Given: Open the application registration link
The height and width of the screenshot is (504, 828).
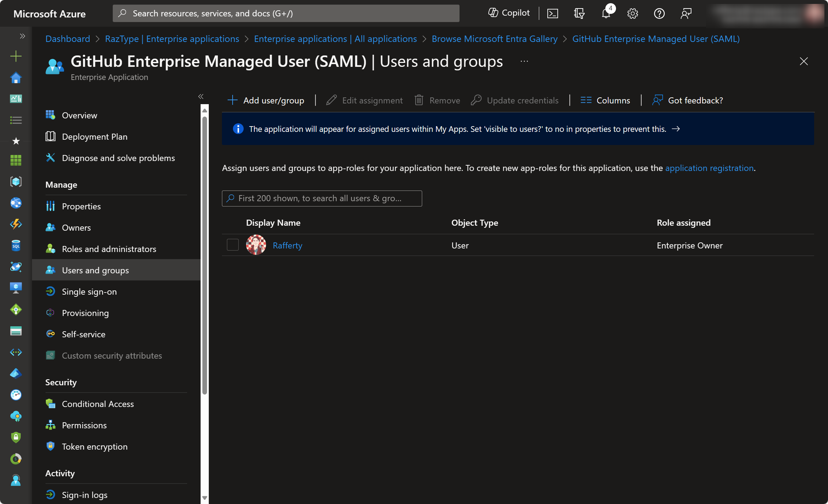Looking at the screenshot, I should (709, 168).
